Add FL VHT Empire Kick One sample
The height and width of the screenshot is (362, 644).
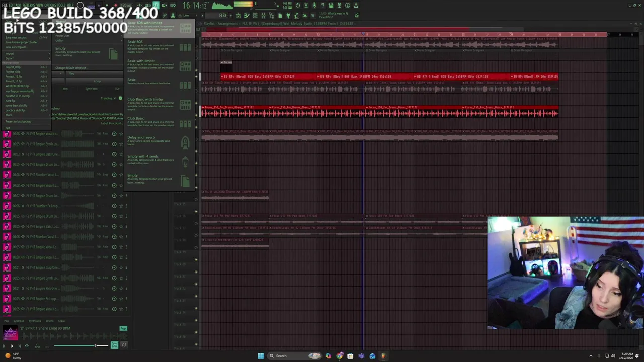(x=114, y=288)
